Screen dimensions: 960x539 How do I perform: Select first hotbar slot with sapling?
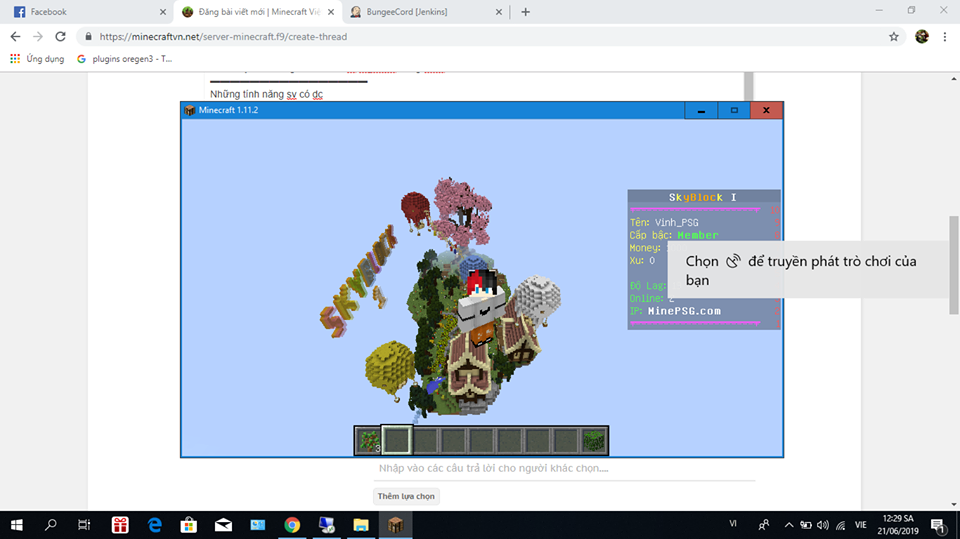click(368, 440)
